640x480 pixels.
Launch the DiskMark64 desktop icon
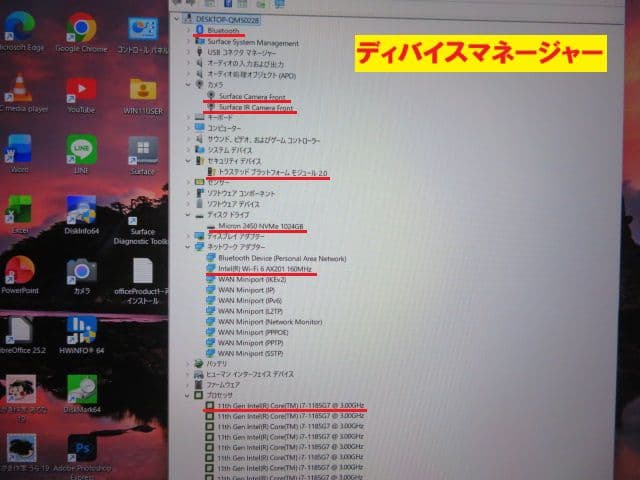click(x=81, y=390)
